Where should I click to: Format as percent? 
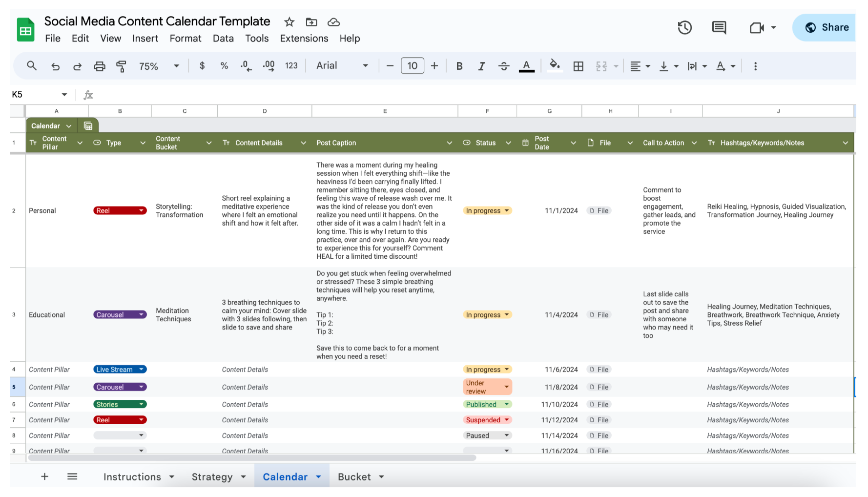(224, 65)
